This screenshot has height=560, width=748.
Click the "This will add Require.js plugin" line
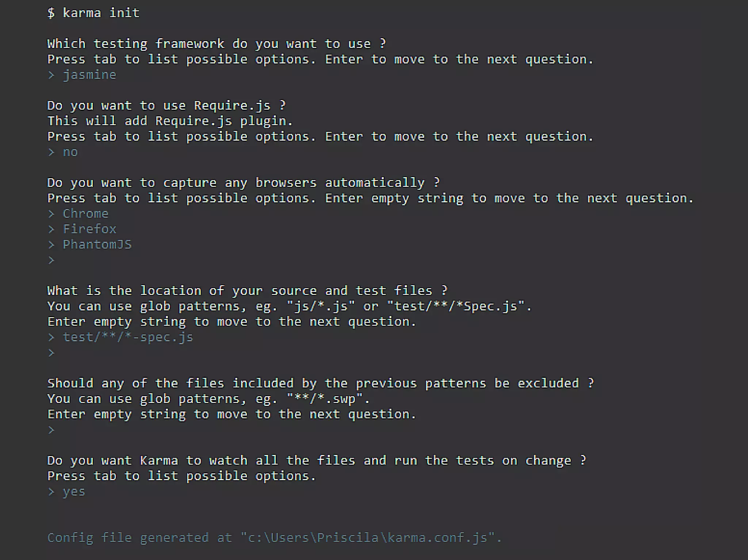(170, 121)
